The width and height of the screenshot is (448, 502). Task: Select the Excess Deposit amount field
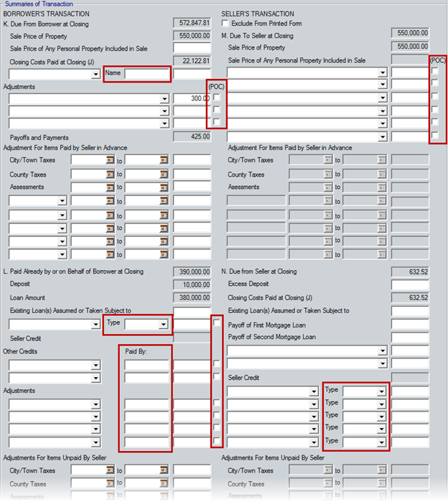(410, 285)
